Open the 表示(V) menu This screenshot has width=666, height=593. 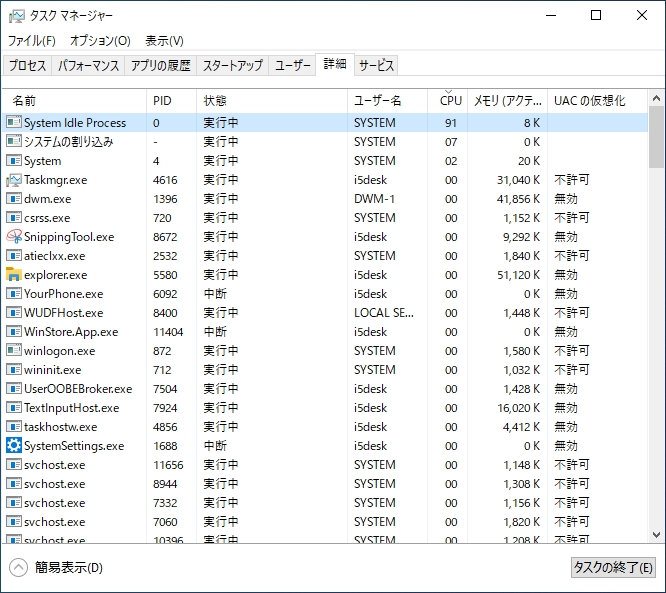click(164, 41)
